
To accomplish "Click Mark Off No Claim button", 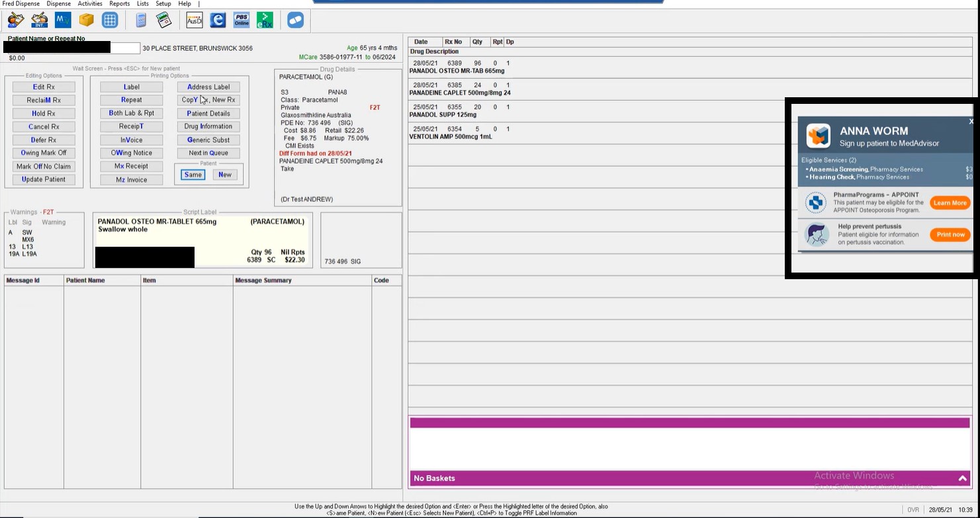I will click(44, 166).
